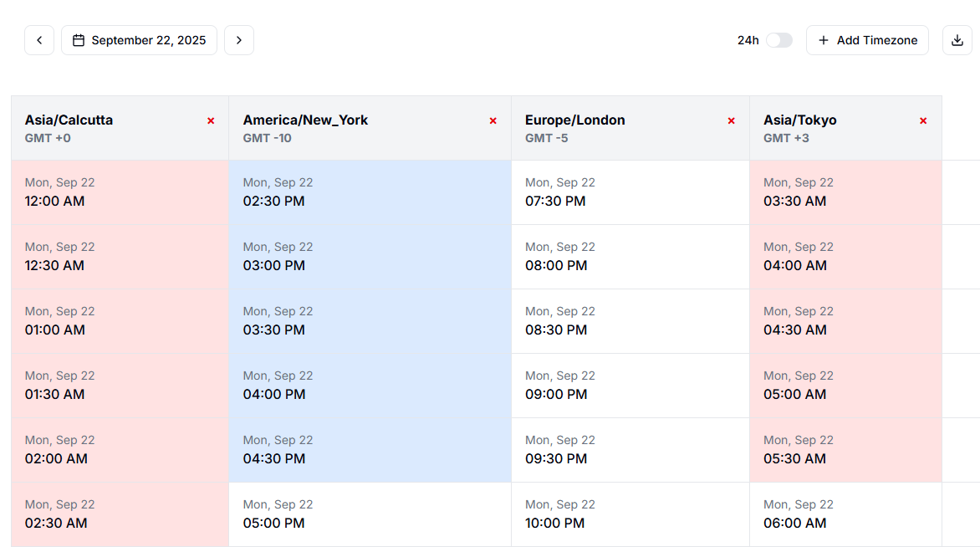Select the 09:00 PM London time slot
This screenshot has height=547, width=980.
[630, 386]
